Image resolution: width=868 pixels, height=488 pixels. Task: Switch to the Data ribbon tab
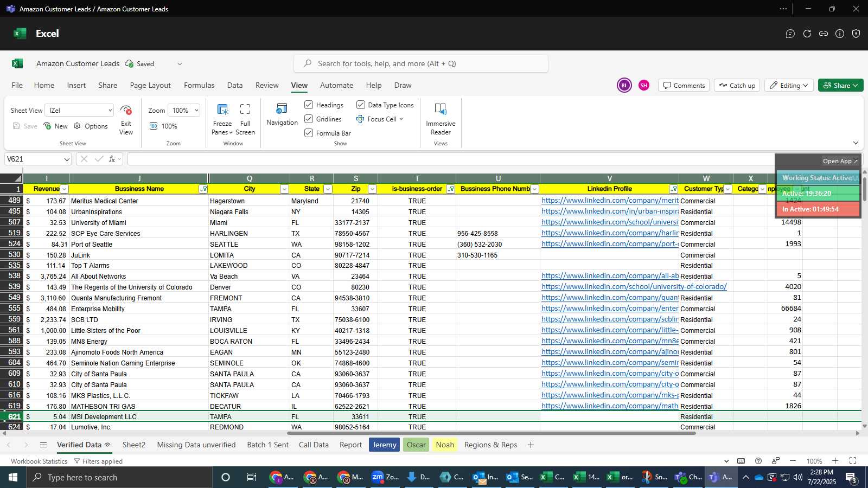[235, 85]
